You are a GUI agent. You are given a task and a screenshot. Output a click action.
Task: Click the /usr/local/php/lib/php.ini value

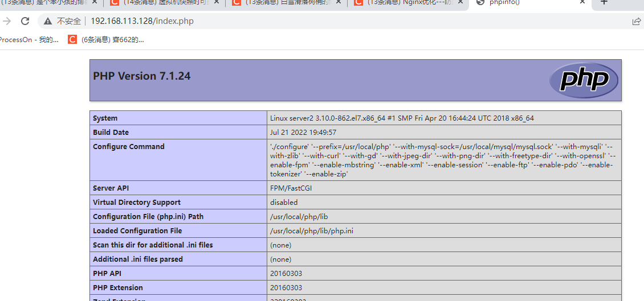tap(312, 231)
